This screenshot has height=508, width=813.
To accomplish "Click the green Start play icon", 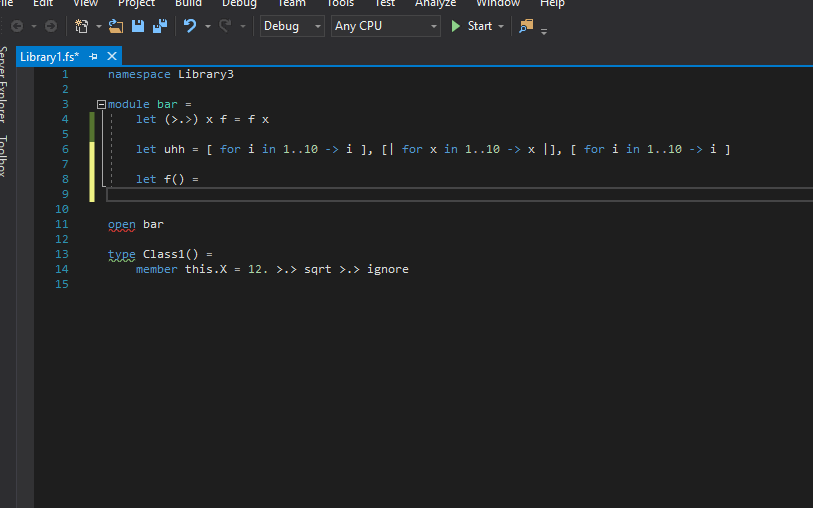I will 456,26.
